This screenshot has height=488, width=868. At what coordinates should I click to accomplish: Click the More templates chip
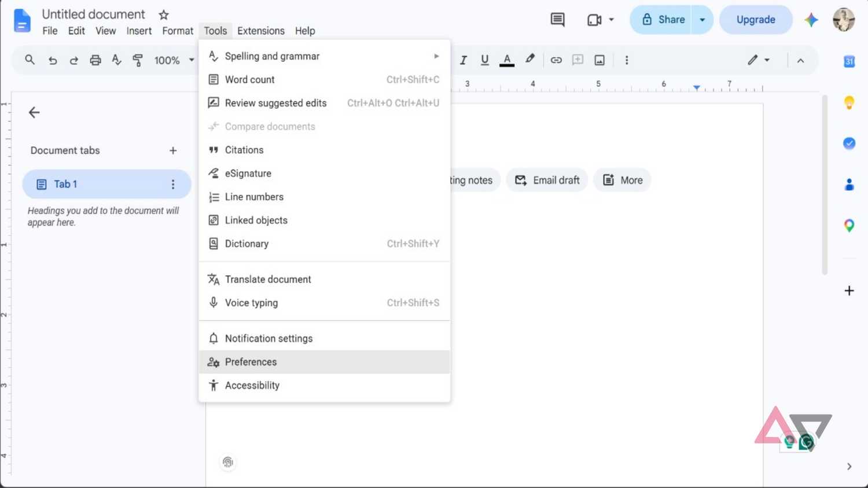623,180
